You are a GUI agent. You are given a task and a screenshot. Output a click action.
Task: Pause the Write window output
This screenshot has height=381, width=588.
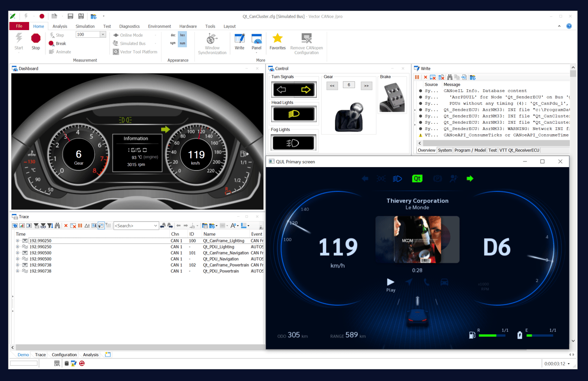click(x=417, y=77)
